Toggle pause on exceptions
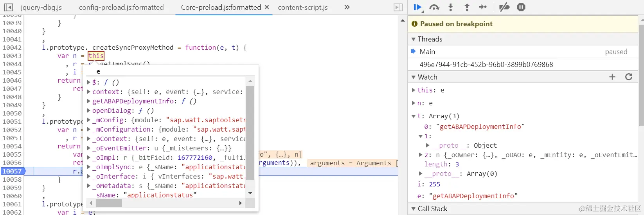644x215 pixels. coord(521,7)
